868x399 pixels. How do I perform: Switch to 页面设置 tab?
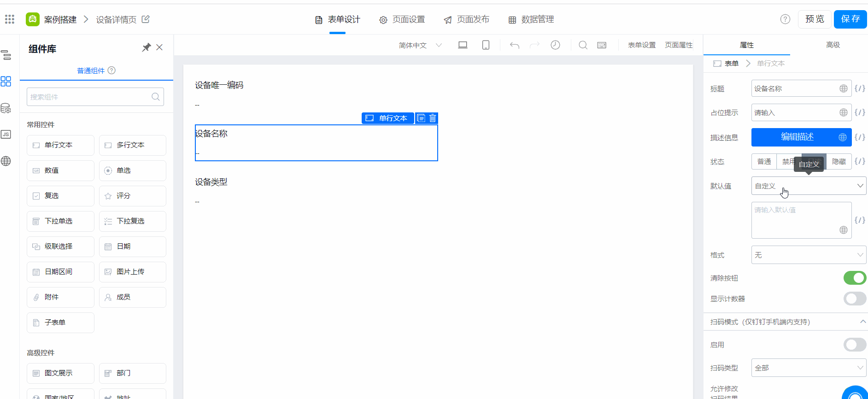[x=402, y=19]
